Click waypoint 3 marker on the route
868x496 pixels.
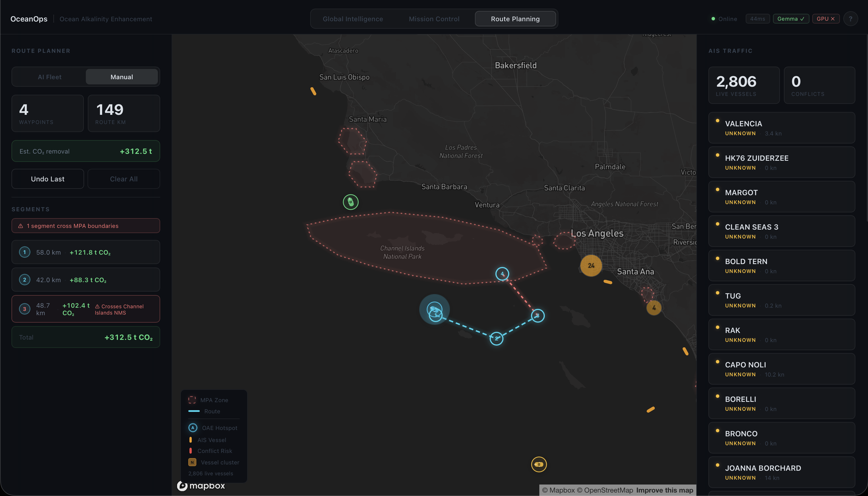(538, 315)
